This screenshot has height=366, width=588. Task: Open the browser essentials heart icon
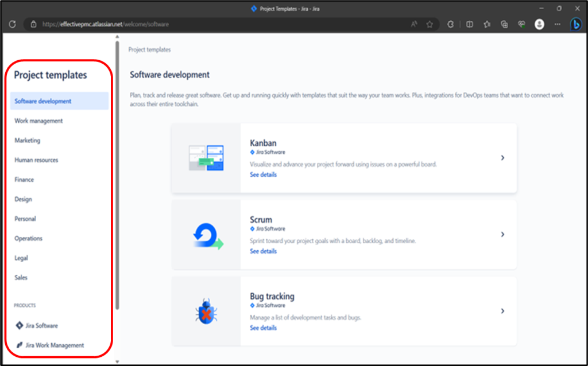click(x=521, y=24)
